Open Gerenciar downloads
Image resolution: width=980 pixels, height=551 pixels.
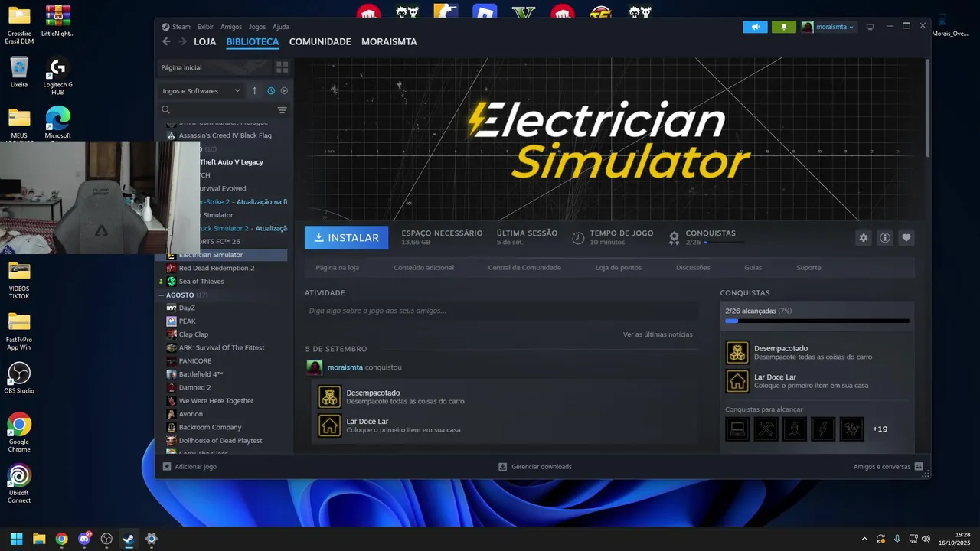[x=534, y=466]
